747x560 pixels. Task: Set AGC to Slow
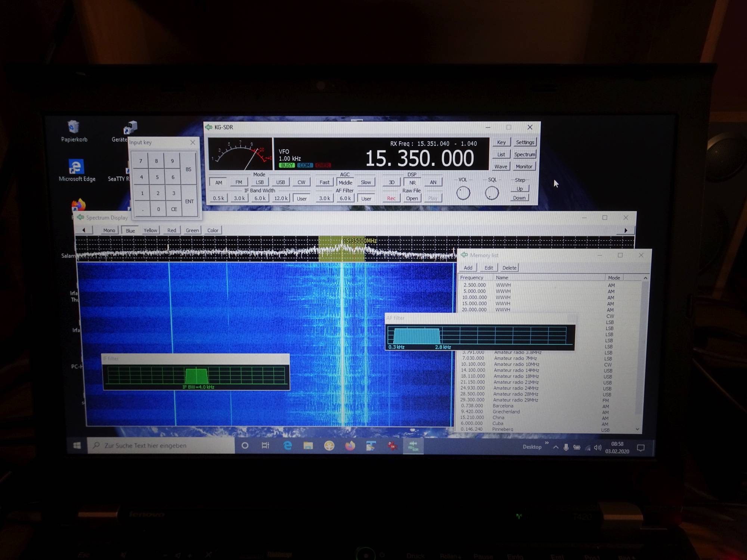(366, 182)
